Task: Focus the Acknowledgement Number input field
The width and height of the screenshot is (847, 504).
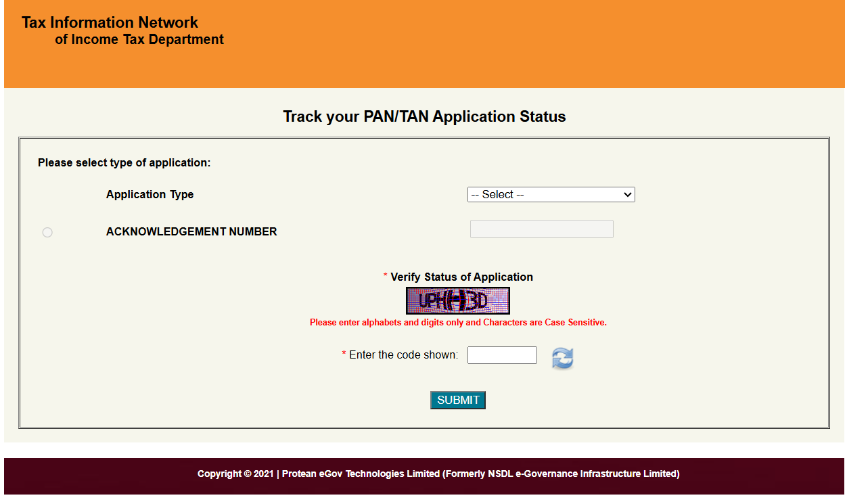Action: pos(542,229)
